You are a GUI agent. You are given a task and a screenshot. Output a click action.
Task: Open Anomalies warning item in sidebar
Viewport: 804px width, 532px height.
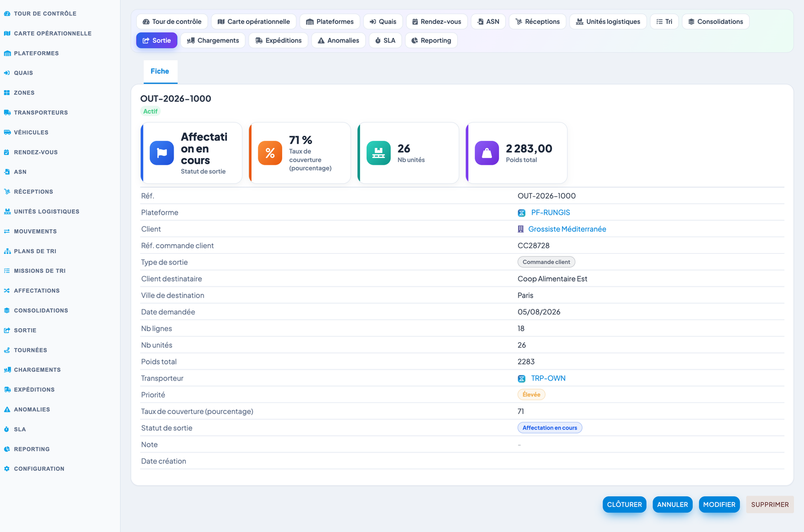click(32, 410)
